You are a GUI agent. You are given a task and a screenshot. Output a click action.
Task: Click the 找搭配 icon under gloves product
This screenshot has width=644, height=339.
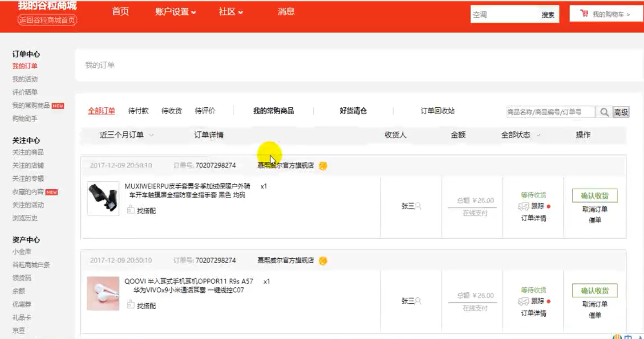(x=130, y=210)
